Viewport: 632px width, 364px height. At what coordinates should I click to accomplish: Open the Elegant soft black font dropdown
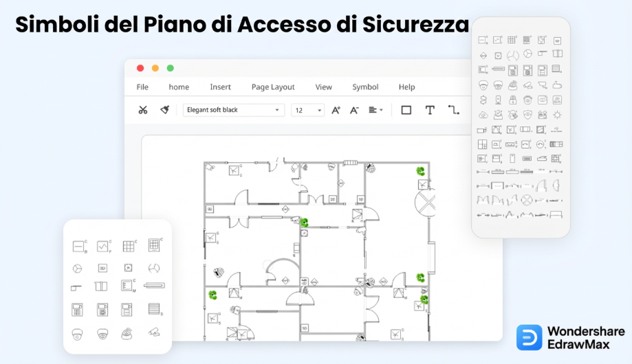(x=234, y=110)
